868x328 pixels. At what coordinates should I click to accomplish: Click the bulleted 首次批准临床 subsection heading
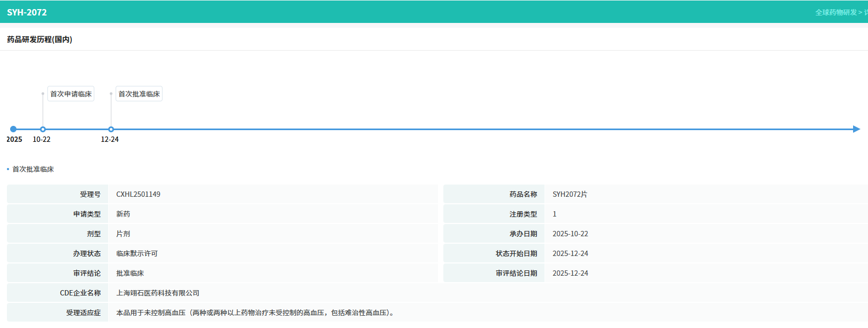click(x=33, y=169)
